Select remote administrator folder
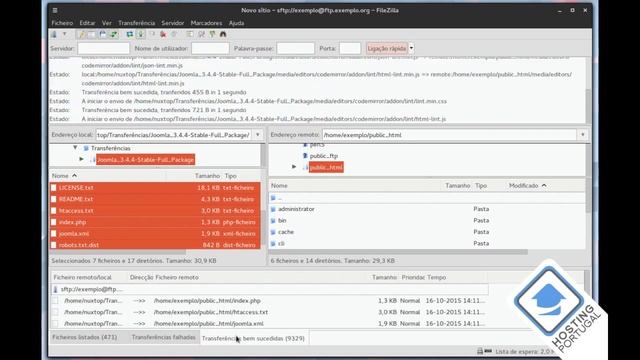This screenshot has width=640, height=360. point(427,209)
